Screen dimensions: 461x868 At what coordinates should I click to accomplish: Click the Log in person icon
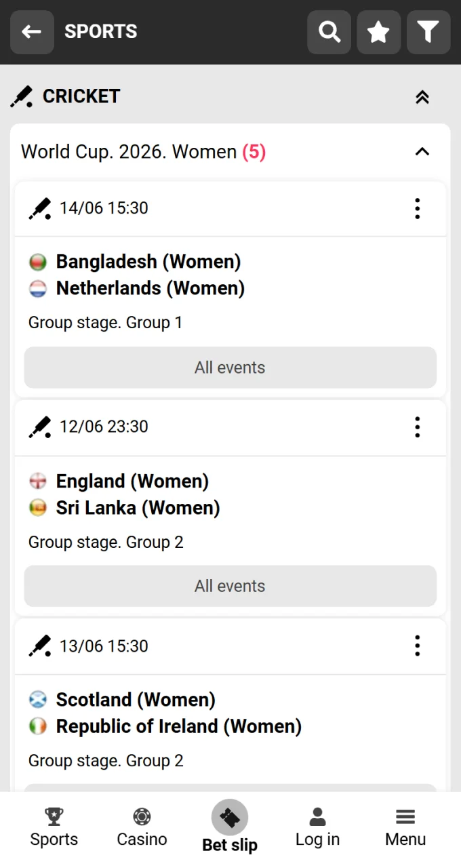[x=317, y=816]
